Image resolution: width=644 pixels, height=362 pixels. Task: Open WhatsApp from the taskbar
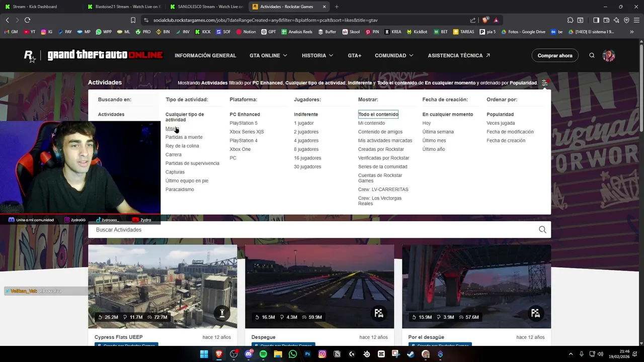[293, 354]
